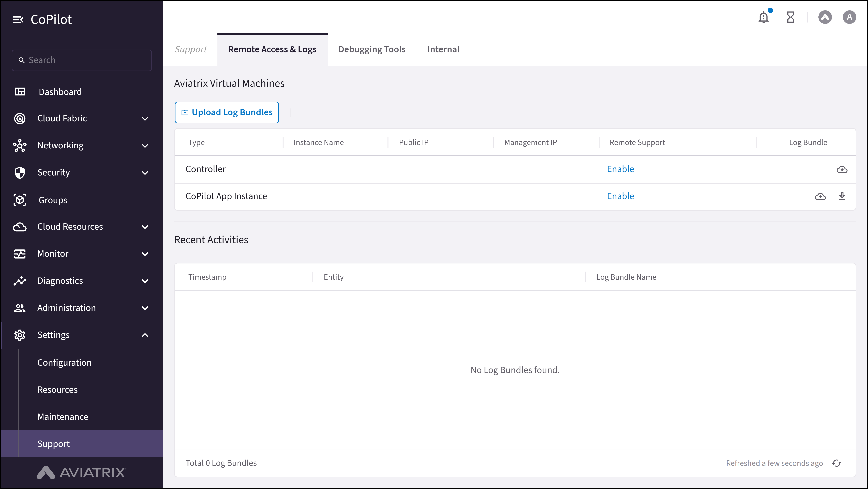Screen dimensions: 868x489
Task: Upload a log bundle for the Controller
Action: (x=842, y=170)
